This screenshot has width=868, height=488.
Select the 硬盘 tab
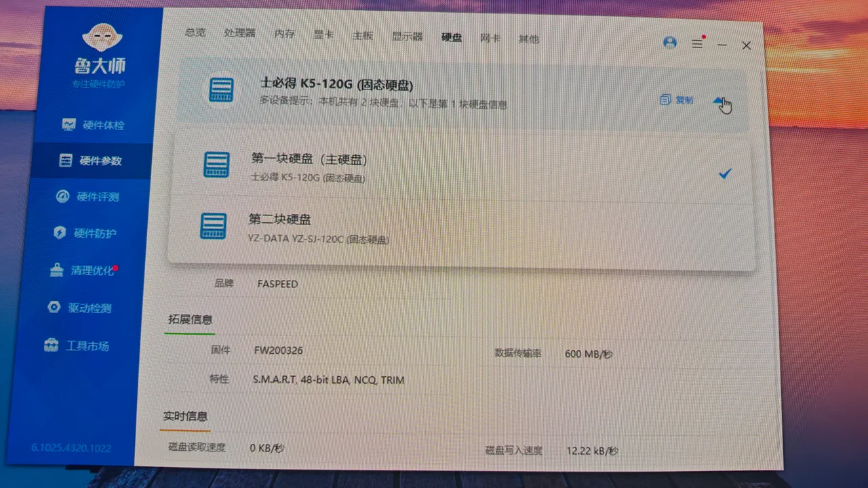pyautogui.click(x=452, y=37)
